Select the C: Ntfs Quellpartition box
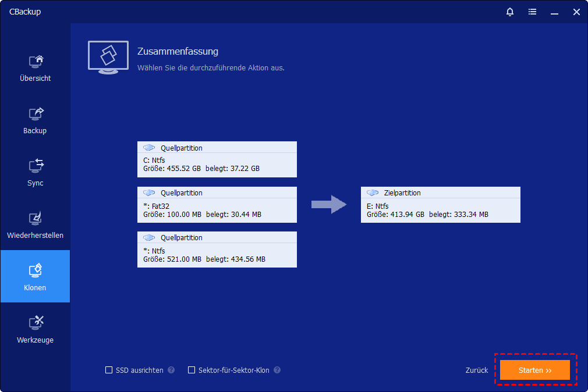588x392 pixels. [217, 159]
